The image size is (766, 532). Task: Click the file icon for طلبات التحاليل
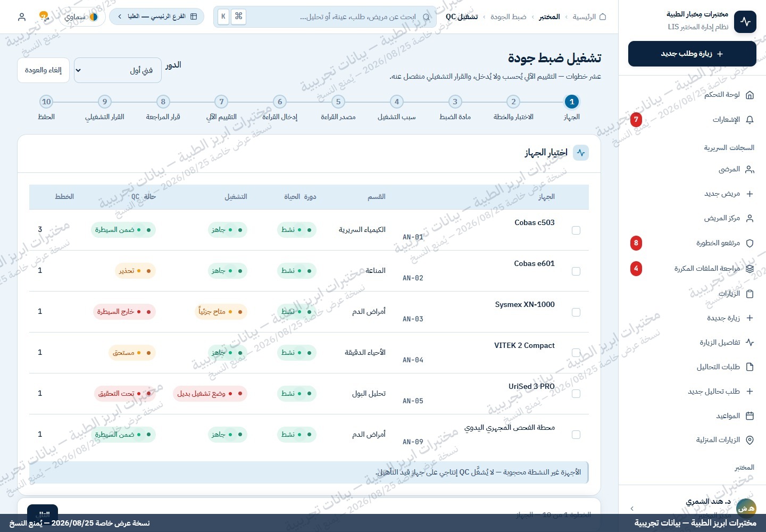750,367
